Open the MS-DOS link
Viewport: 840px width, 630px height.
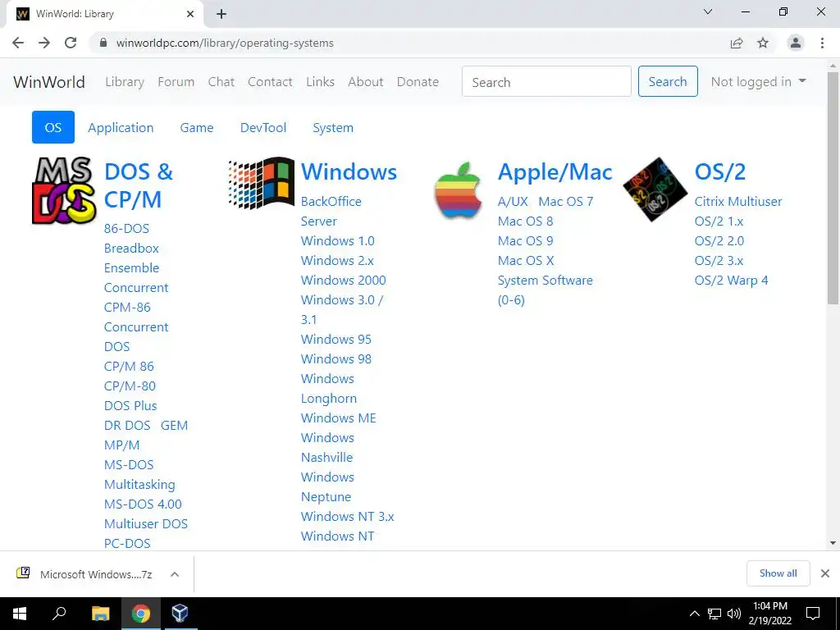[x=129, y=464]
